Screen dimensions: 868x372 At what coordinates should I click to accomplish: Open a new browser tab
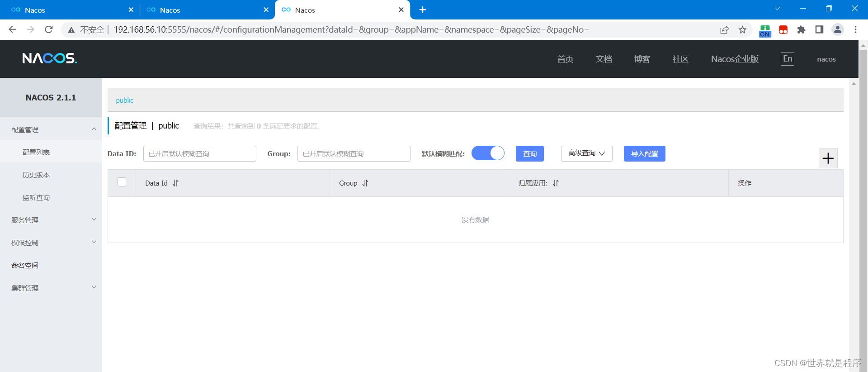click(x=423, y=10)
